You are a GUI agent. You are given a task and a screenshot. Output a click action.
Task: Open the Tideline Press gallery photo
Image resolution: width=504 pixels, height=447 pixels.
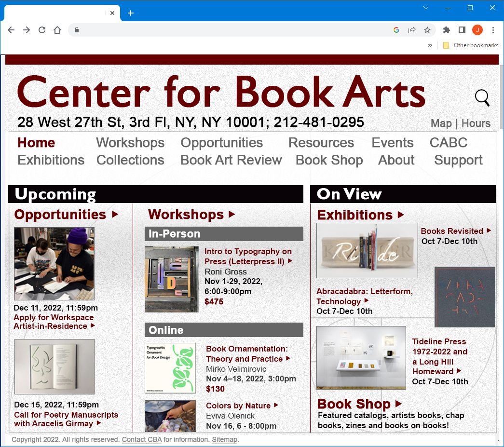click(x=361, y=358)
